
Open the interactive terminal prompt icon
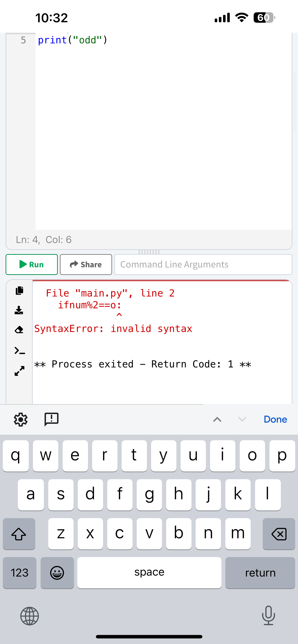point(19,351)
